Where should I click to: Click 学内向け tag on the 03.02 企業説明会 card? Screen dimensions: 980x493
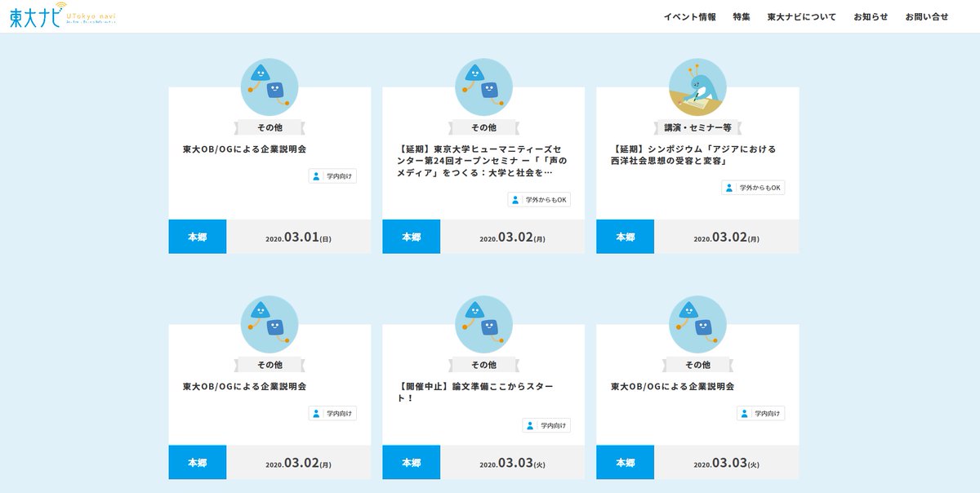point(332,414)
